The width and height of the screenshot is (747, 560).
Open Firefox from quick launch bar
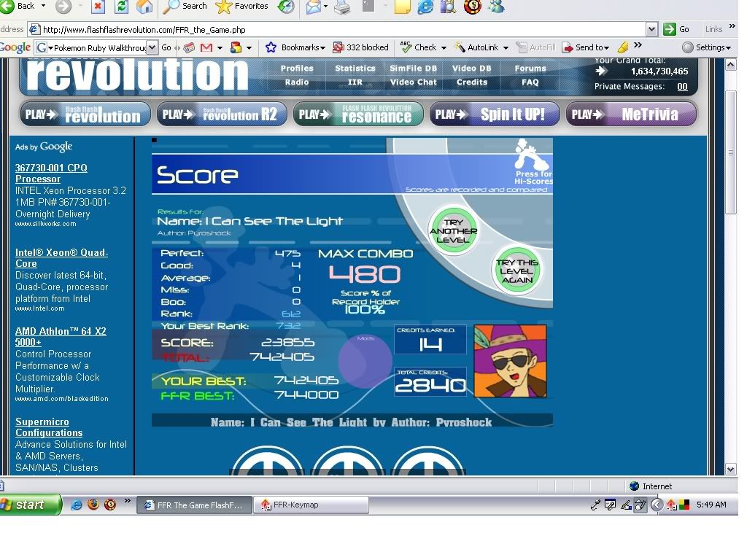(x=93, y=505)
